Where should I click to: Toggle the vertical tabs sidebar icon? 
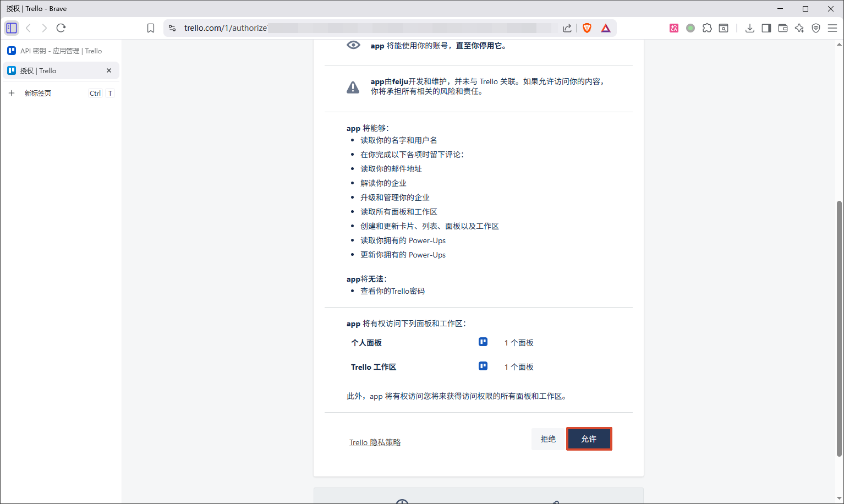(12, 28)
